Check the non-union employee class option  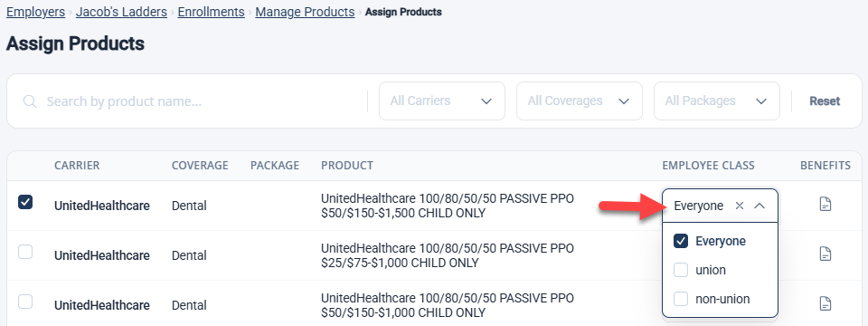[681, 299]
